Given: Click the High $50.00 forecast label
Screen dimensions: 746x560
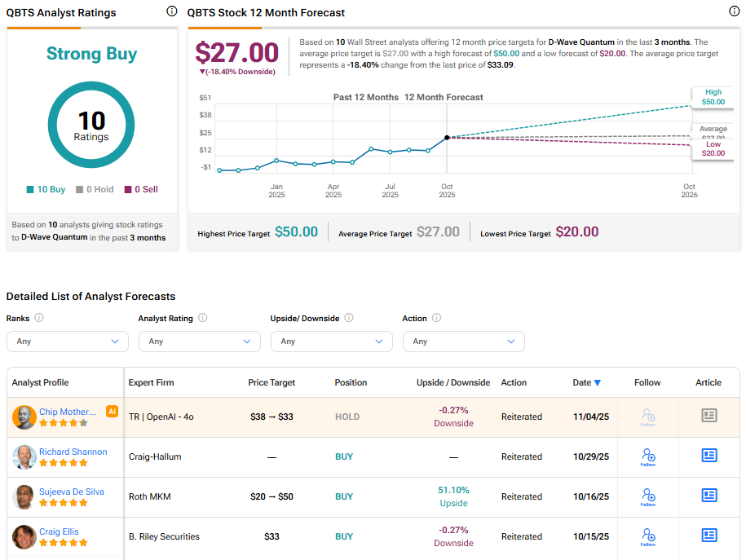Looking at the screenshot, I should click(x=713, y=97).
